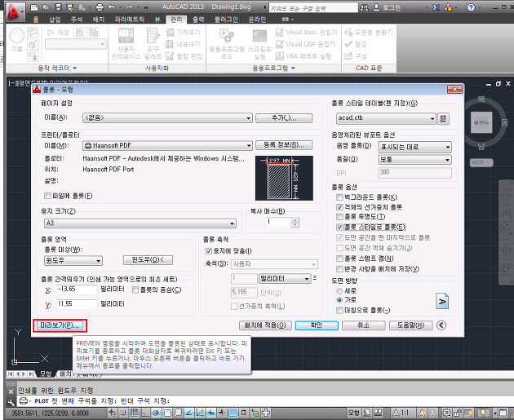Click the Redo arrow icon
The height and width of the screenshot is (420, 514).
(129, 7)
